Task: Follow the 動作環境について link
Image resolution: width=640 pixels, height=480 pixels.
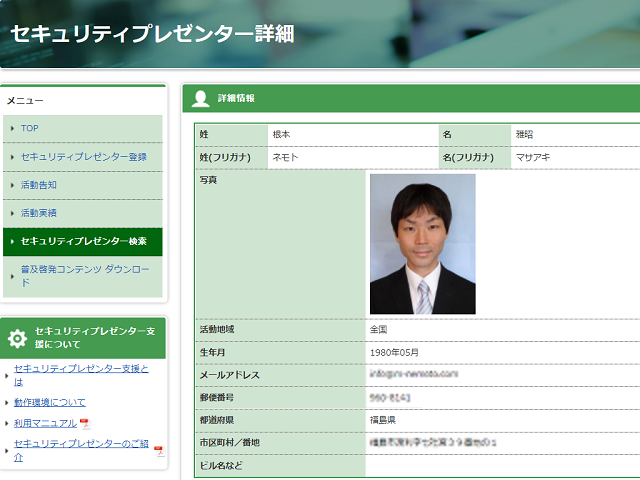Action: coord(50,402)
